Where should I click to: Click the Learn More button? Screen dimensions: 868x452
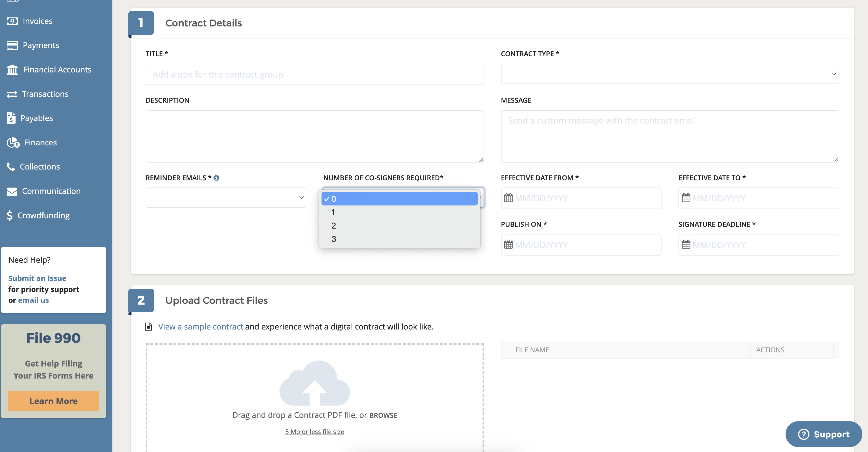(53, 401)
